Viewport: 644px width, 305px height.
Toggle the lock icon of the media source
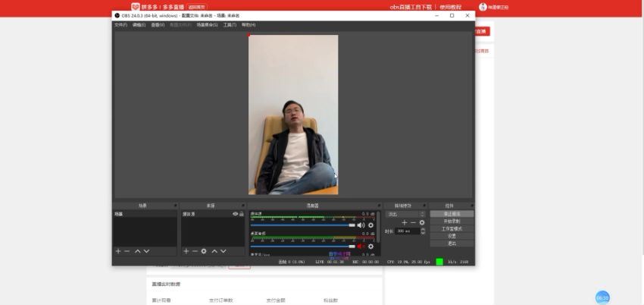click(242, 214)
